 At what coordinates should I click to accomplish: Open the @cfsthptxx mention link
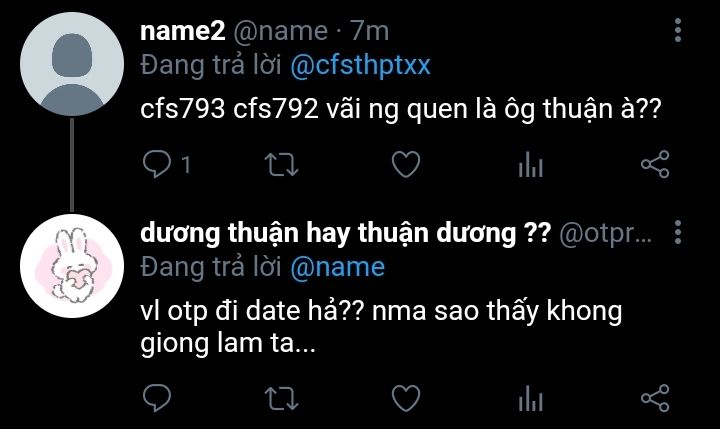360,65
